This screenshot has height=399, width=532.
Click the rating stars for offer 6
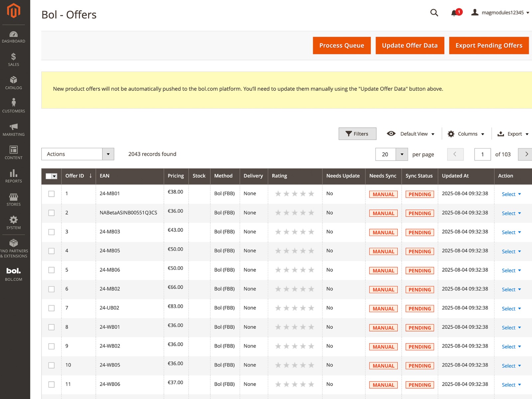tap(295, 289)
